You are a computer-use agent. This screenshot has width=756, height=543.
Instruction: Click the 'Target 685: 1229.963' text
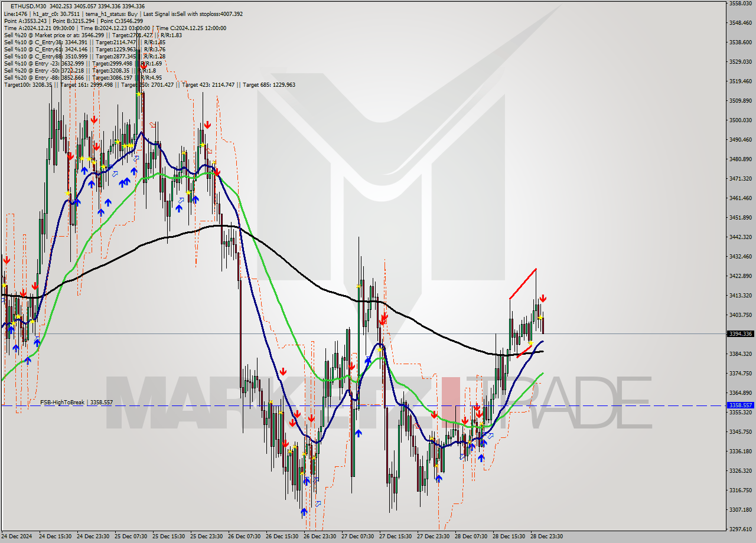[x=269, y=84]
